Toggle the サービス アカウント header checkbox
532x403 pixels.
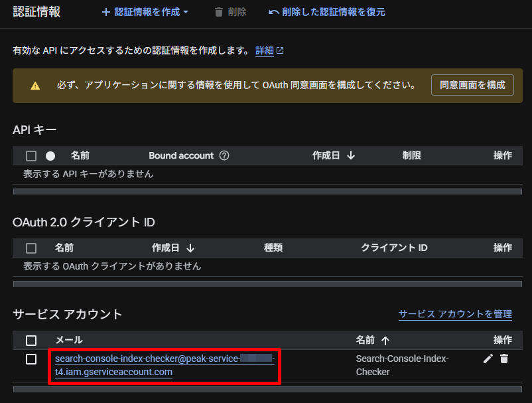[x=31, y=341]
